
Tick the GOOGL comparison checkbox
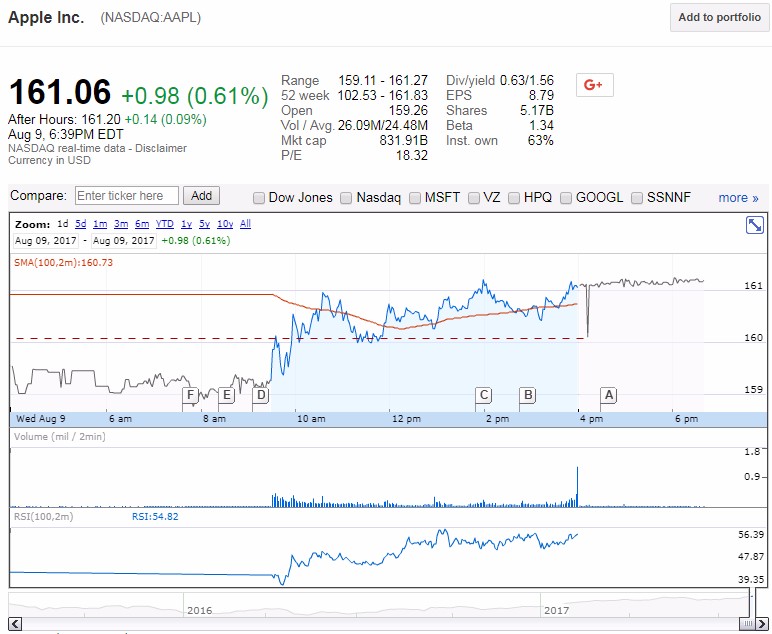point(566,198)
